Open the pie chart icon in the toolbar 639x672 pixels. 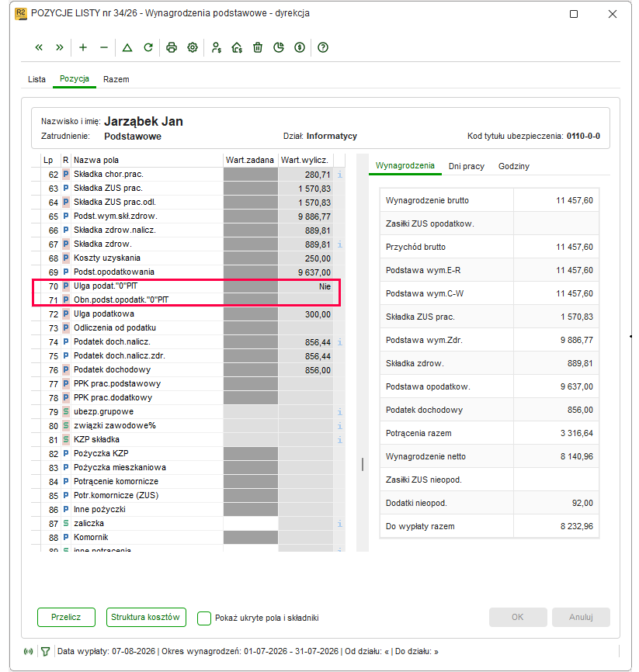pos(279,47)
